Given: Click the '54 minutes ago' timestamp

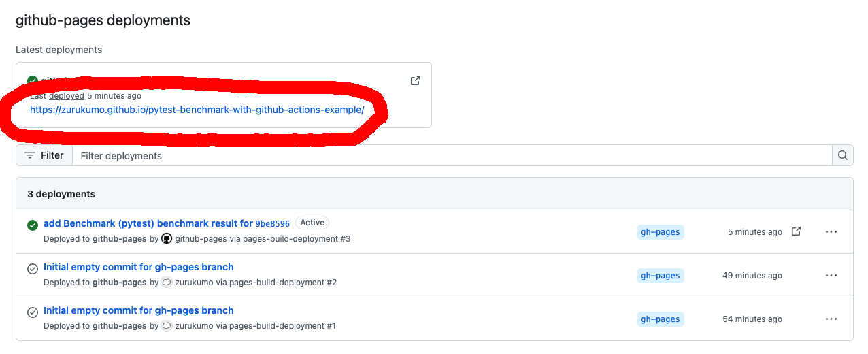Looking at the screenshot, I should click(752, 319).
